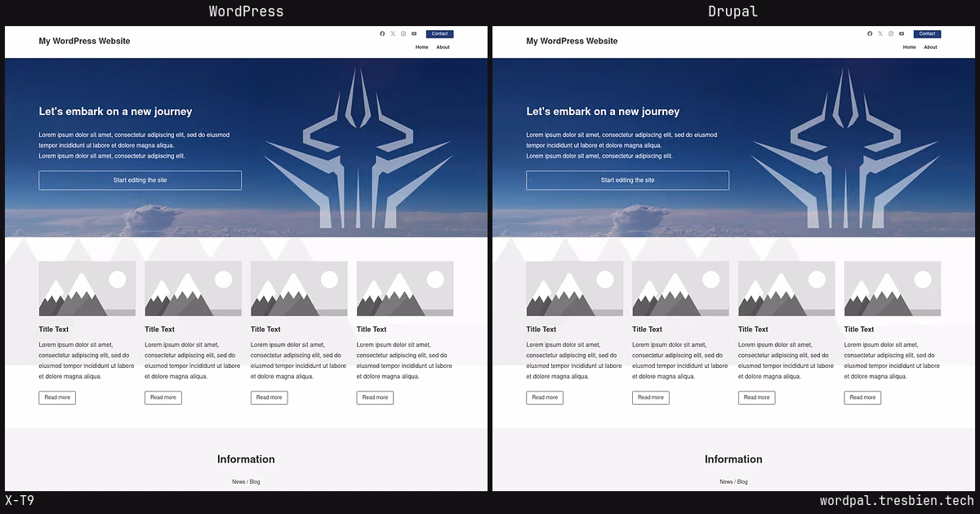Go to About menu in WordPress pane
This screenshot has height=514, width=980.
pos(443,47)
